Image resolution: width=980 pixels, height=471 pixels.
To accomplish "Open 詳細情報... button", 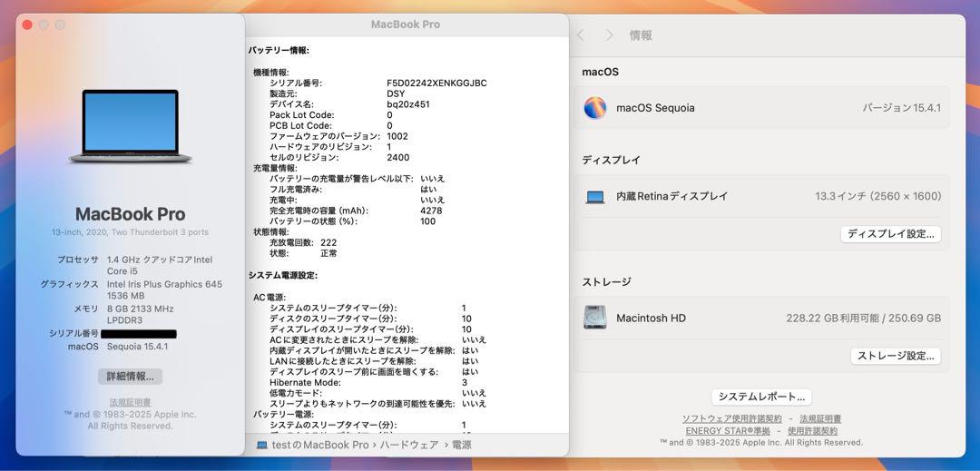I will click(130, 376).
